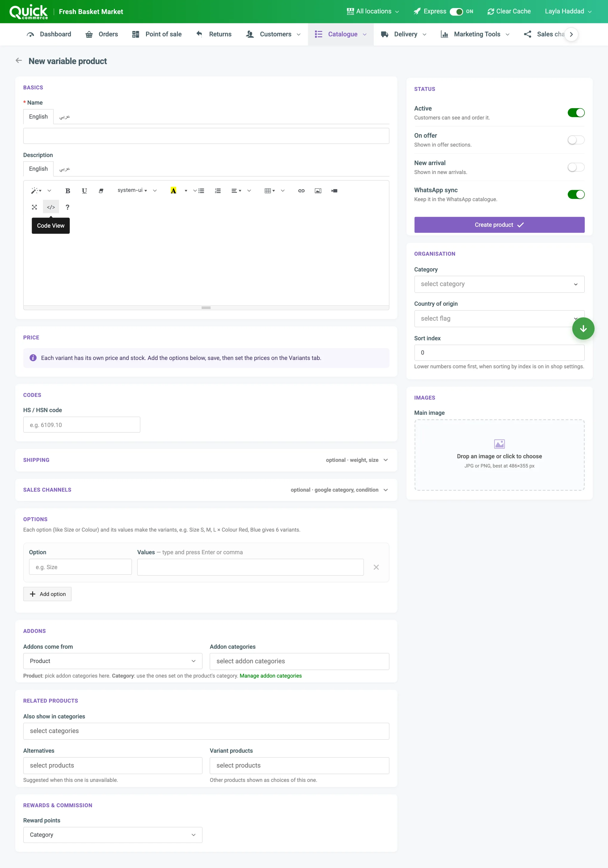Click the Add option button

pos(47,594)
